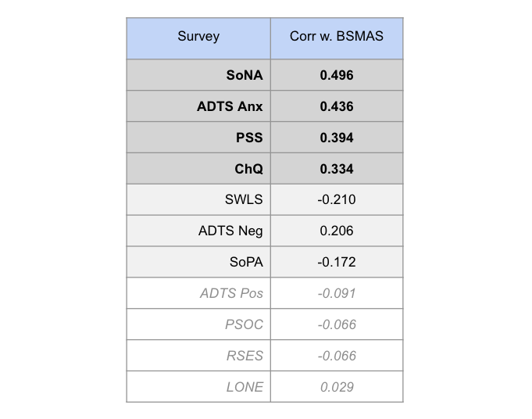Select the LONE 0.029 value cell

click(337, 387)
